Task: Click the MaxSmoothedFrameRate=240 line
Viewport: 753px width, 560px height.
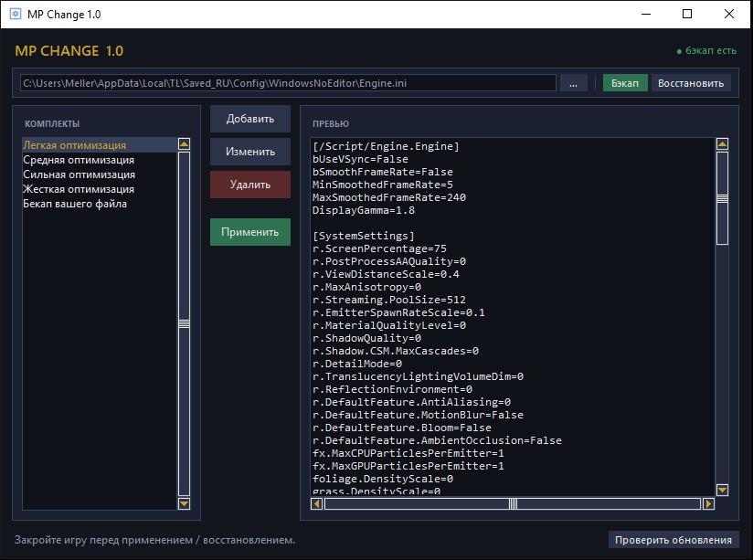Action: pyautogui.click(x=389, y=197)
